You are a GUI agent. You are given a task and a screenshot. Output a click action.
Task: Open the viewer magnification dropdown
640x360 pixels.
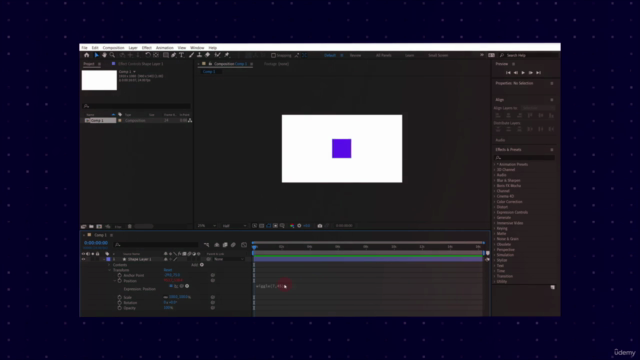point(207,226)
